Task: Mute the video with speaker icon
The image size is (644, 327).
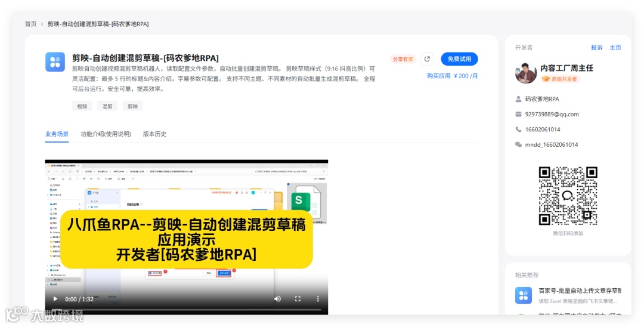Action: click(278, 298)
